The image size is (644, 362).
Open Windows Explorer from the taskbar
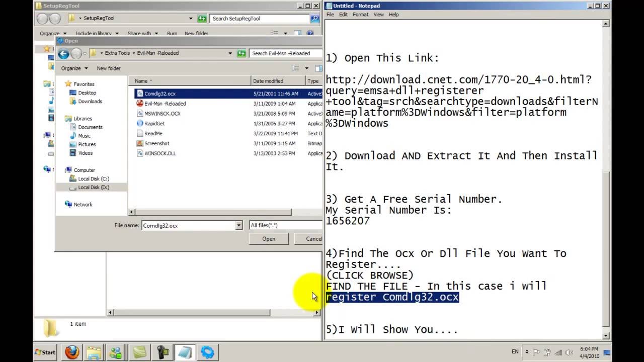coord(94,352)
